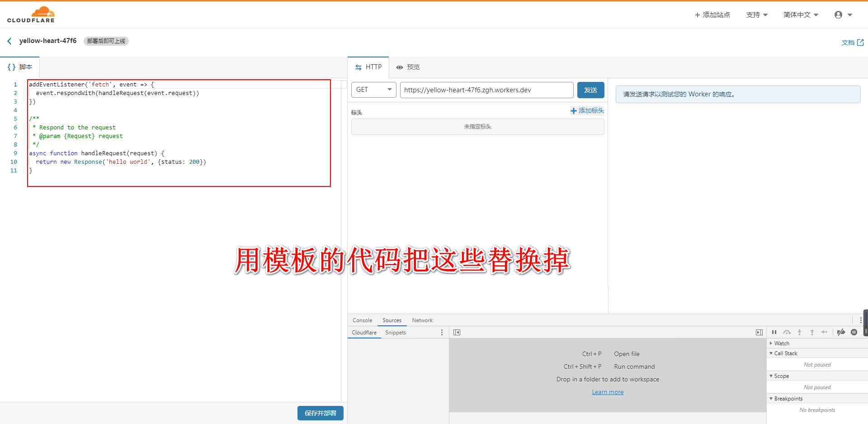Click the 未指定标头 no headers bar
The image size is (868, 424).
477,127
